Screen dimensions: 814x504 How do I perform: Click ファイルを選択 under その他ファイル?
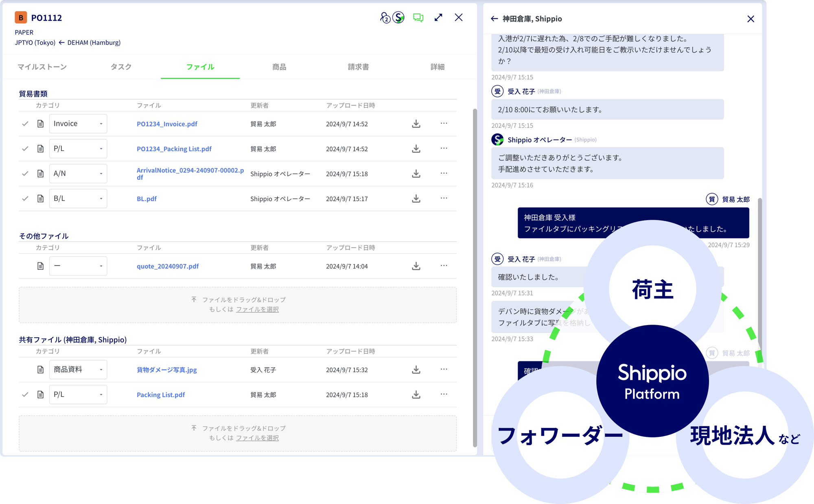coord(257,310)
